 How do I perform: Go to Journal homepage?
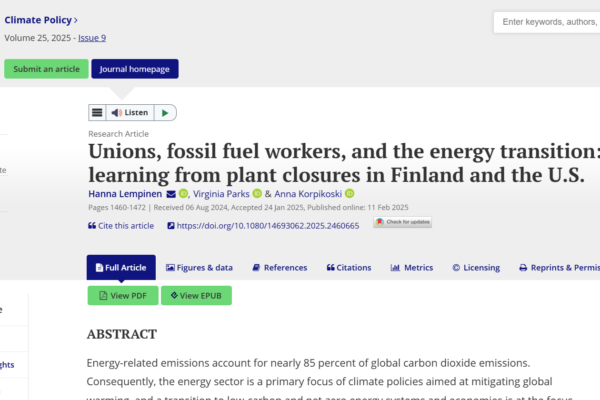click(135, 69)
